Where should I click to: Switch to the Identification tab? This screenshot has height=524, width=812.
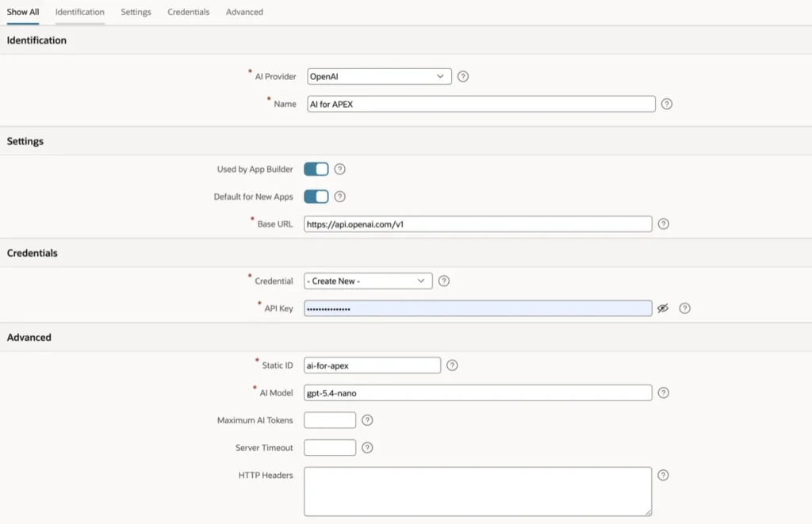tap(80, 12)
